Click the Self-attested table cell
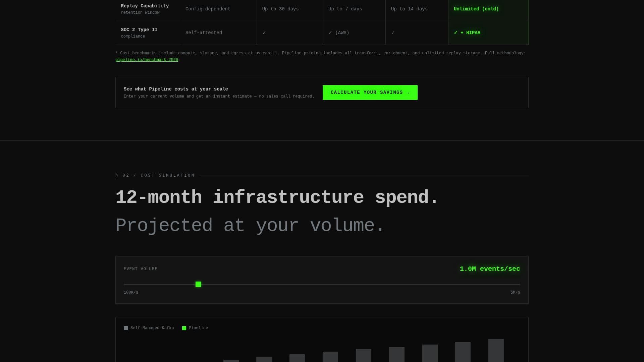 coord(218,33)
